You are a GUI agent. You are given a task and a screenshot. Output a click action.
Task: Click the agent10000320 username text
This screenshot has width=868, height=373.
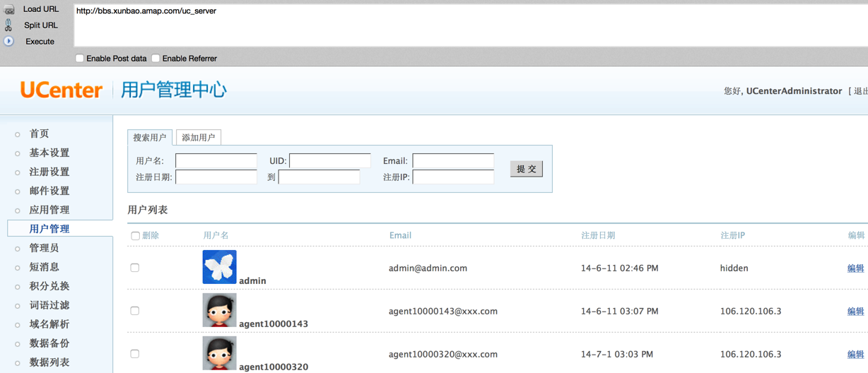coord(274,367)
